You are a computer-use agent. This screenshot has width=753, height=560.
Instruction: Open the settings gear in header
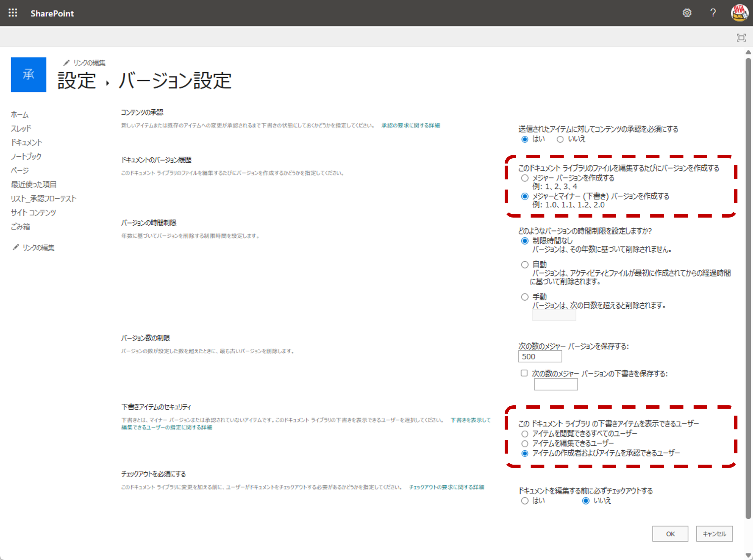point(686,13)
